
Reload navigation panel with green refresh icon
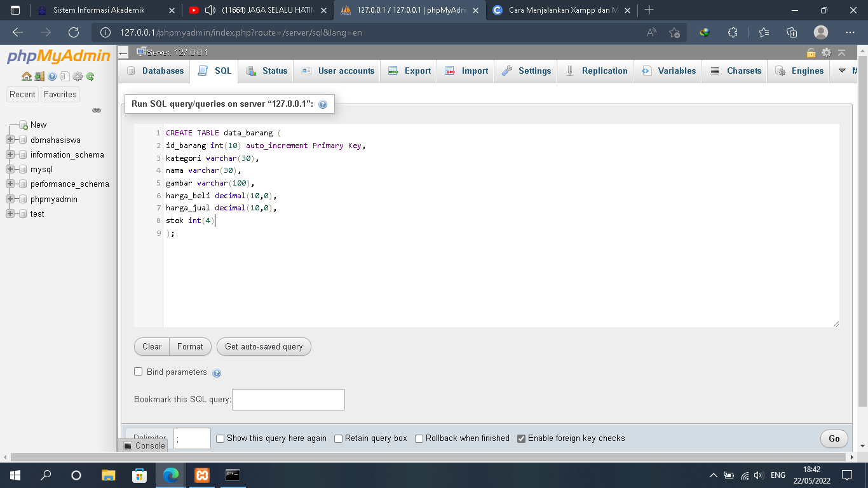[90, 77]
